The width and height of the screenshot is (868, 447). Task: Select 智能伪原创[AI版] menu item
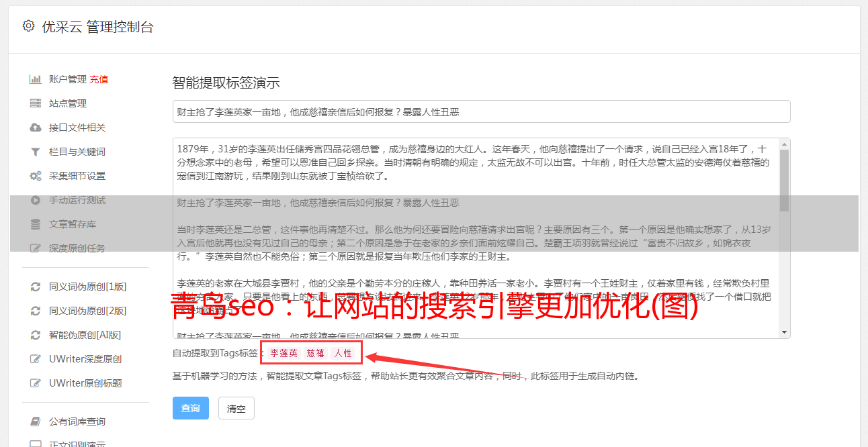pos(85,335)
